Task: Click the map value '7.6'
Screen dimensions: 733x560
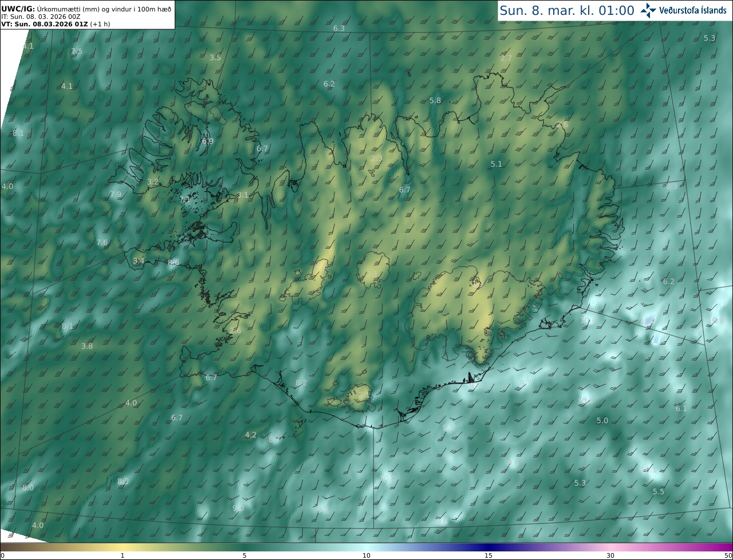Action: click(102, 243)
